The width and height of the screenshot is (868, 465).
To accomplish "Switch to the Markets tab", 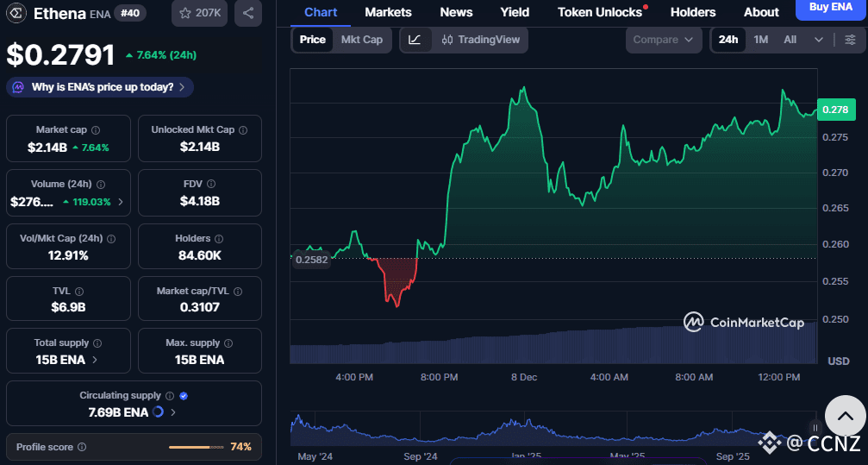I will point(388,12).
